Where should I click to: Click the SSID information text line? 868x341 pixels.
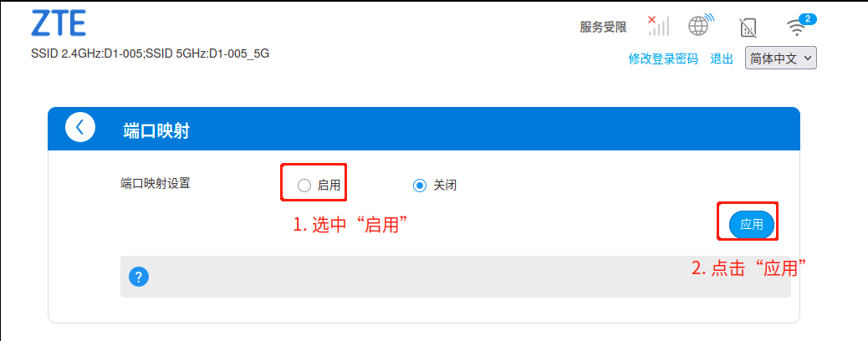[x=151, y=54]
